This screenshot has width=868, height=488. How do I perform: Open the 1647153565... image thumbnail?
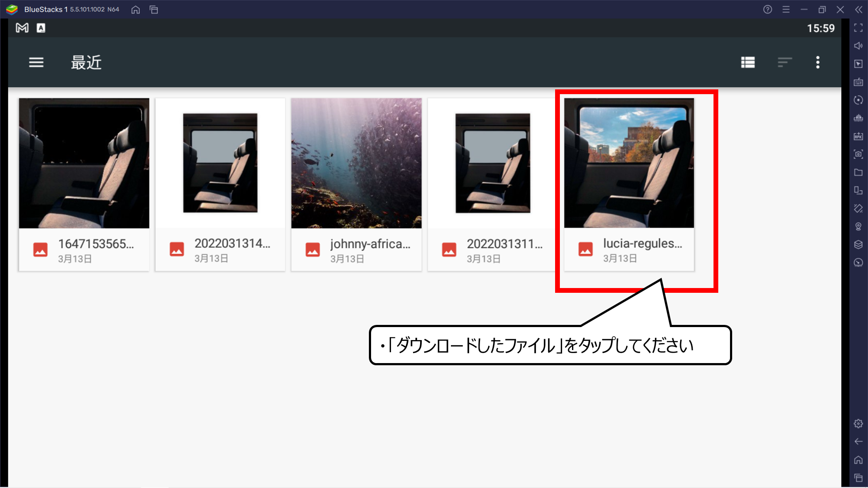tap(84, 163)
